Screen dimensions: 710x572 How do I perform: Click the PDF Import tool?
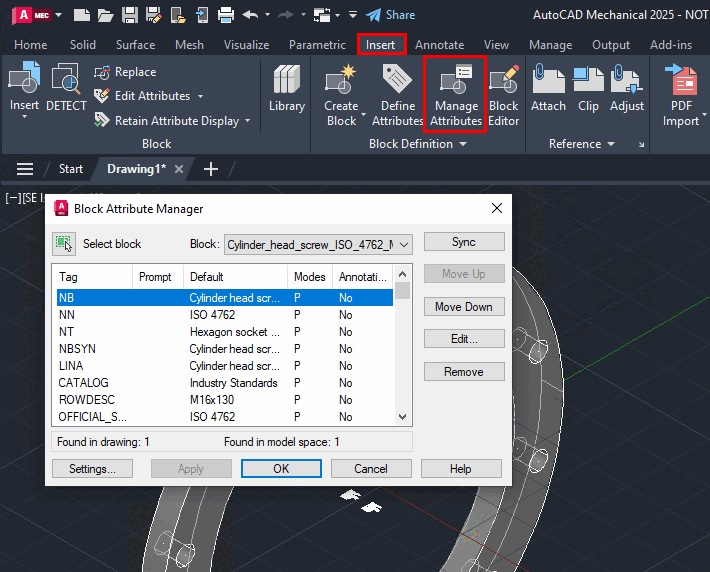tap(681, 95)
